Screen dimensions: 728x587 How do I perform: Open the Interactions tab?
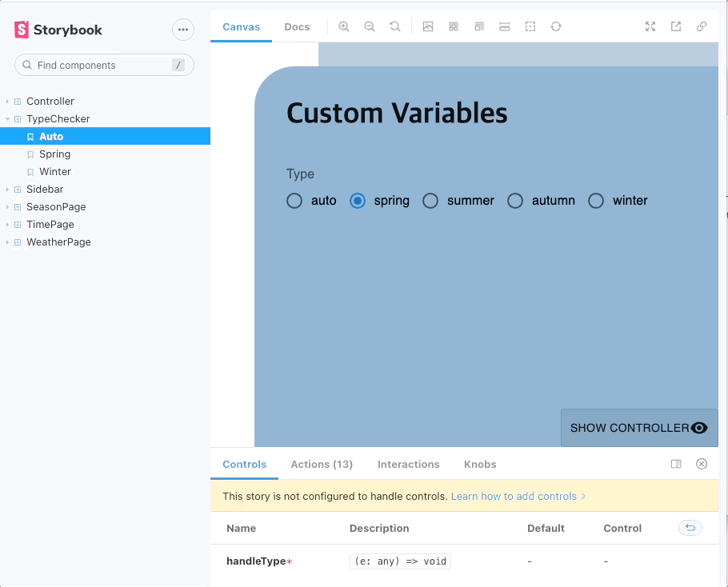[408, 464]
